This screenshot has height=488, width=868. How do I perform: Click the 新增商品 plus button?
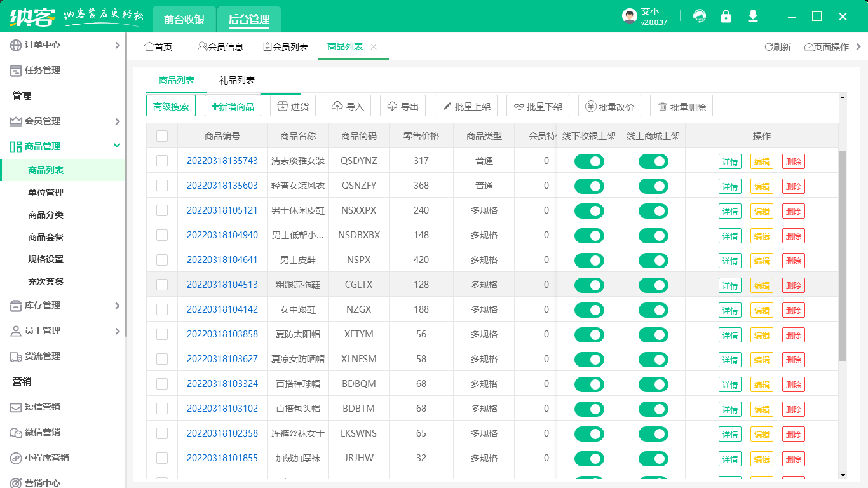click(233, 106)
